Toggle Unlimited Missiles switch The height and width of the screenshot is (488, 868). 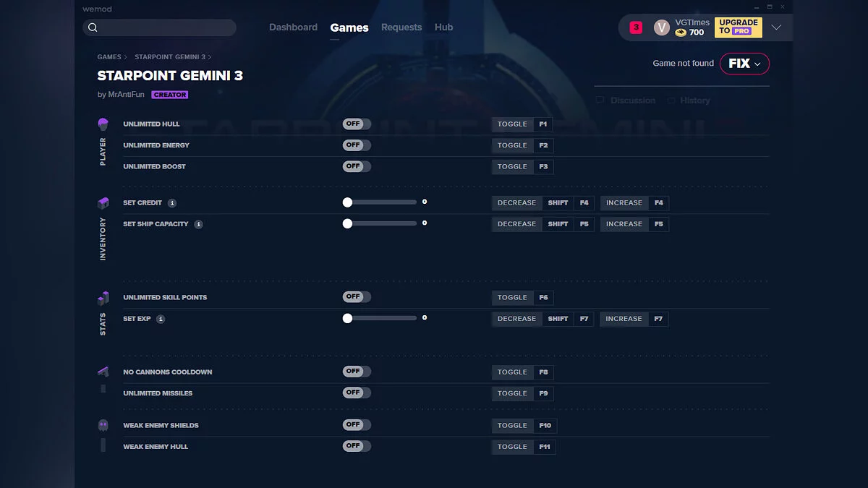coord(357,393)
